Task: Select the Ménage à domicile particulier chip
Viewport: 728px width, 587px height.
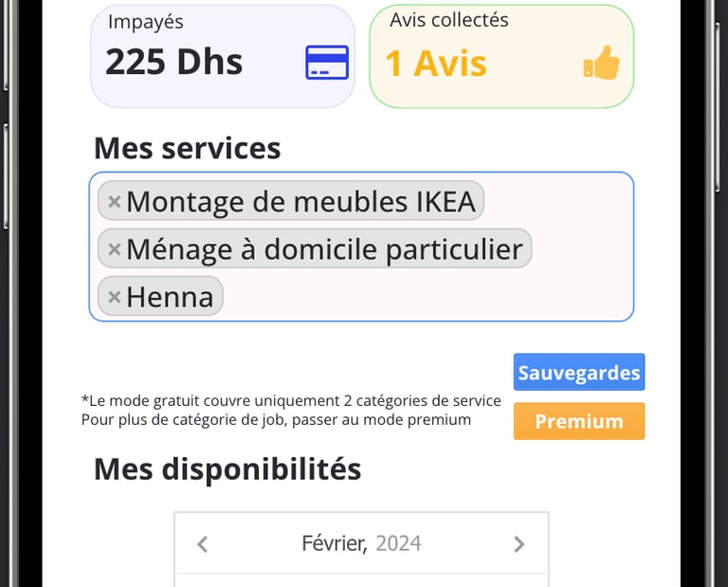Action: [x=315, y=248]
